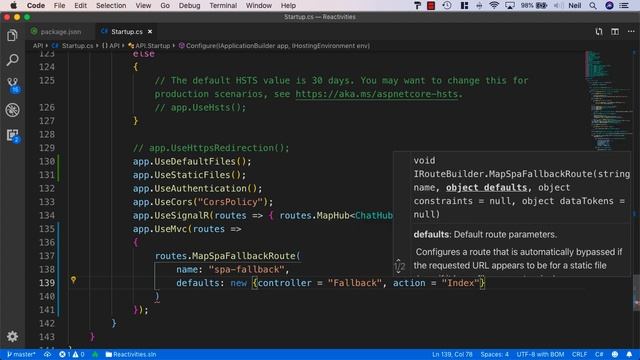The width and height of the screenshot is (640, 360).
Task: Open the Search view in activity bar
Action: [12, 60]
